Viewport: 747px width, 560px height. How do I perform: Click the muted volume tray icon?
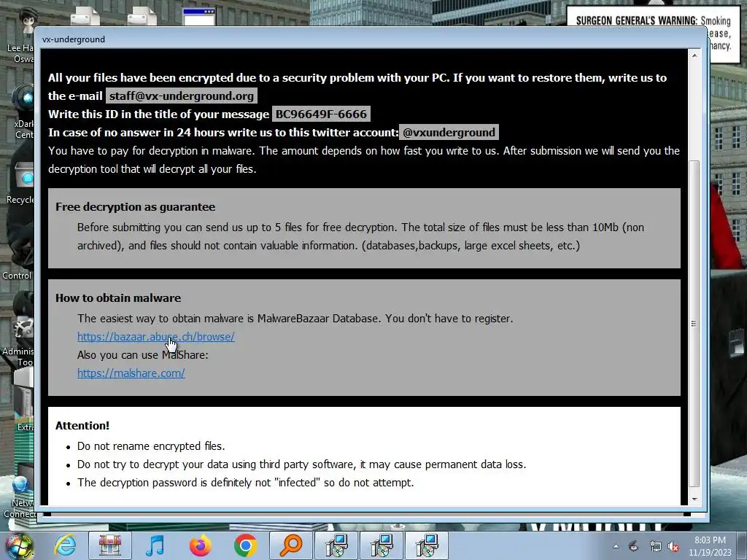pos(673,546)
